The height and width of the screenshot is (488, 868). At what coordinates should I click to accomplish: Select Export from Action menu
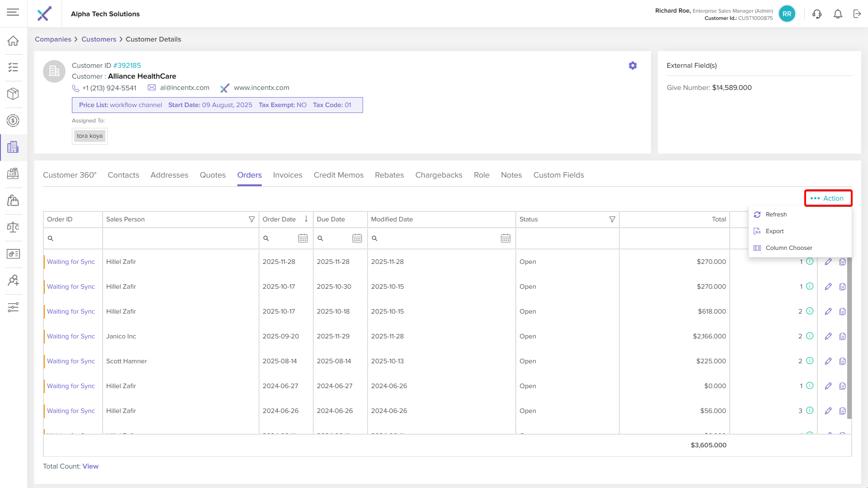(774, 231)
